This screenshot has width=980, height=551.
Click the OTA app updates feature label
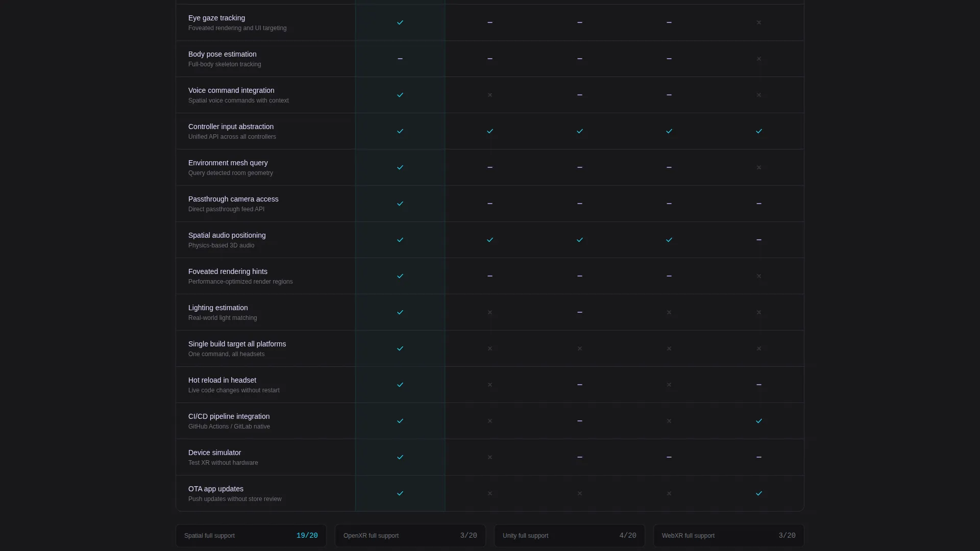216,489
